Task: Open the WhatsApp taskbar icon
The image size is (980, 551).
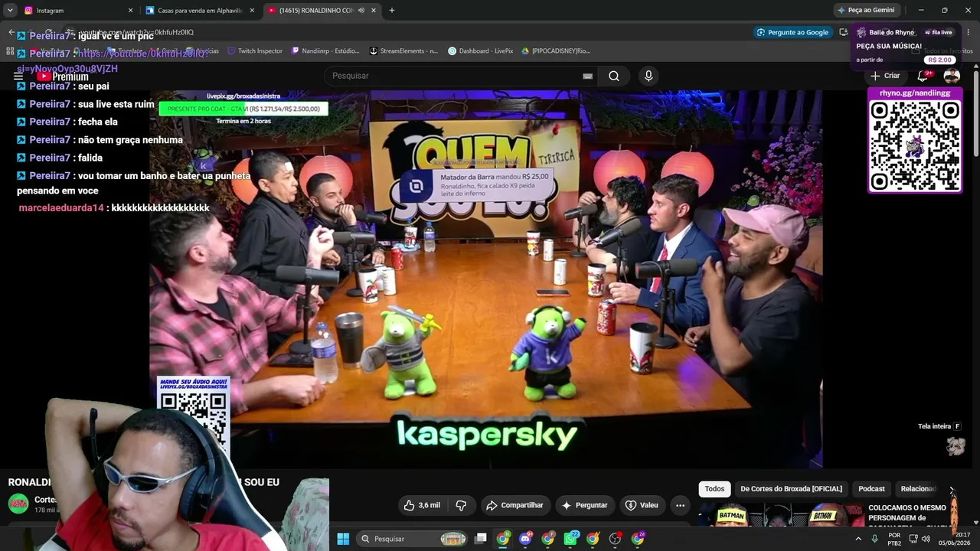Action: tap(570, 539)
